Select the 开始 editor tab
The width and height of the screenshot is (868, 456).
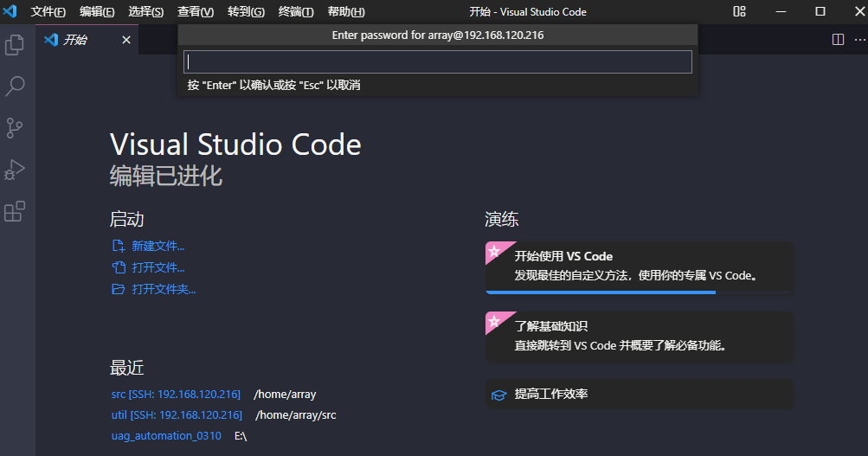coord(87,39)
